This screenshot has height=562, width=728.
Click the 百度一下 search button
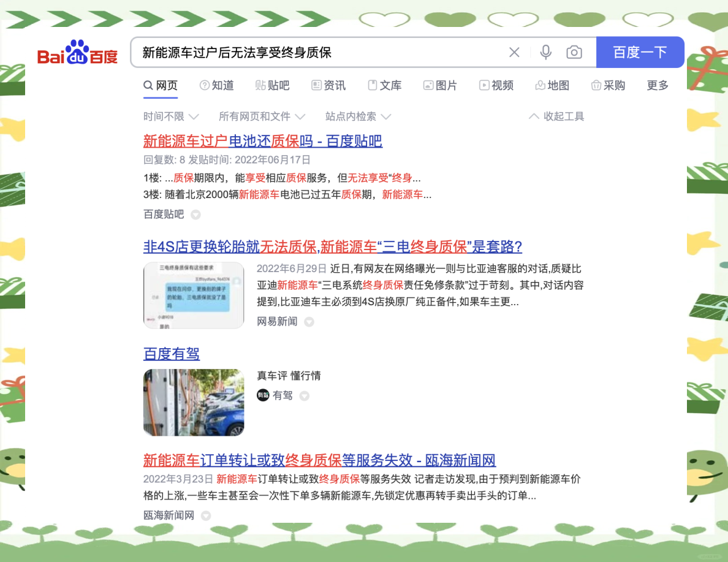point(640,53)
